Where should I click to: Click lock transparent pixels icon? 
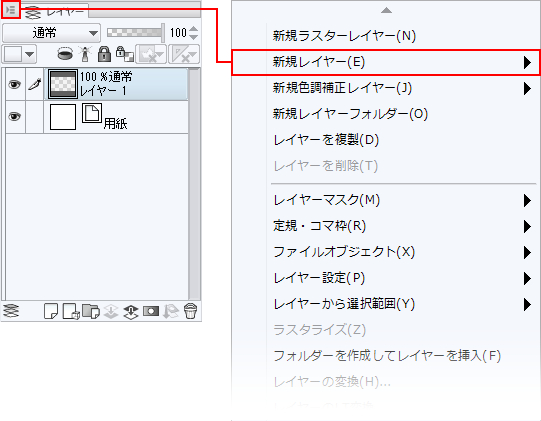[125, 54]
